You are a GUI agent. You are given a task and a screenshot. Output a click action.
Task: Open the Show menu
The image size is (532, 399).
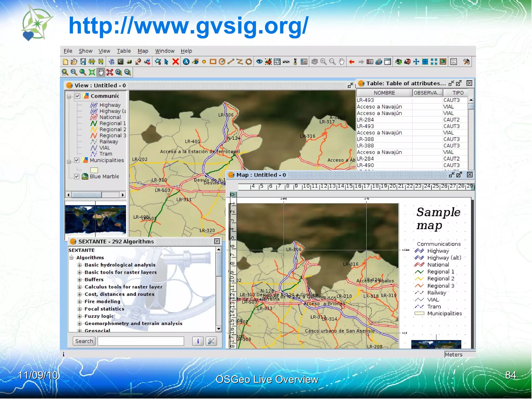(x=85, y=51)
